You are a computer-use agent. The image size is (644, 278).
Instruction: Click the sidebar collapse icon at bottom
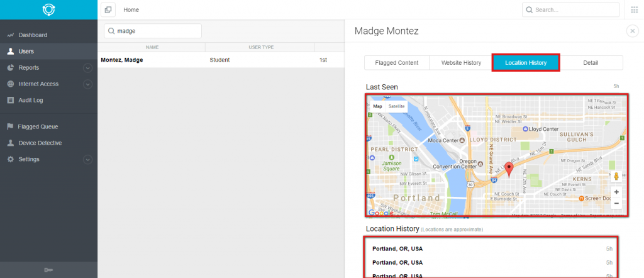tap(48, 270)
